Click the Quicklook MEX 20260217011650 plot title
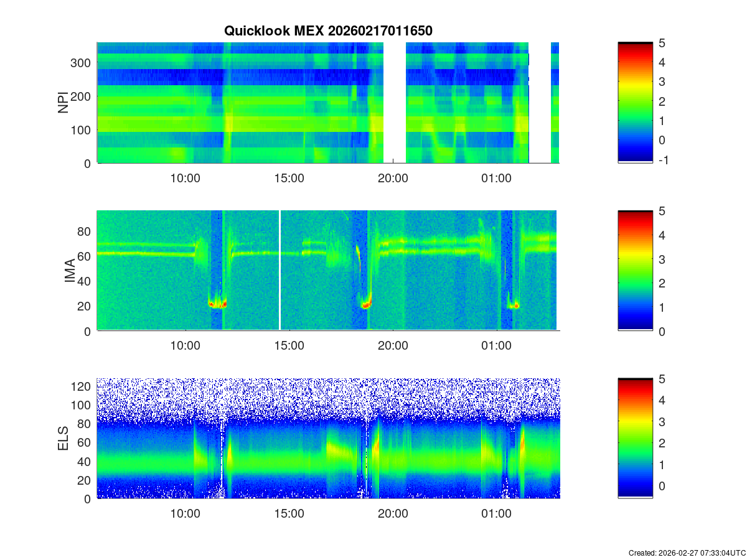 coord(328,30)
